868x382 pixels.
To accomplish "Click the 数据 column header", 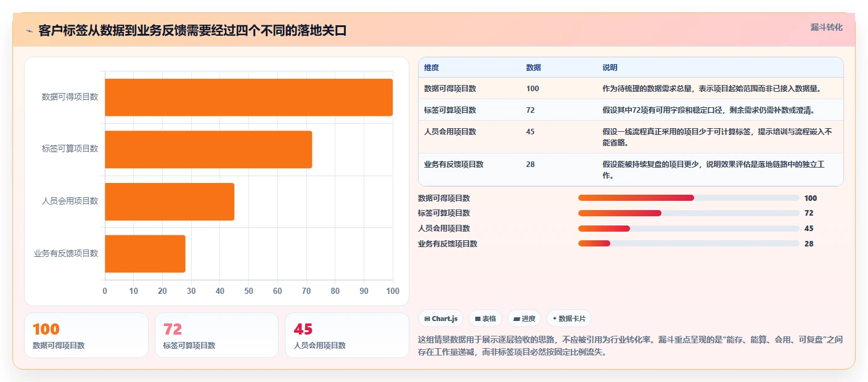I will (533, 68).
